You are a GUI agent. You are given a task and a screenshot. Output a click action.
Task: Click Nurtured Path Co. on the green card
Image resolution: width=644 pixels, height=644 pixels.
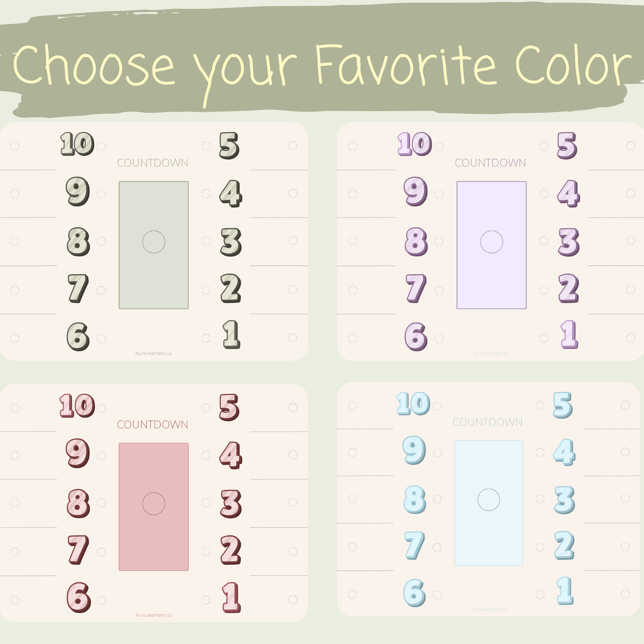coord(153,354)
